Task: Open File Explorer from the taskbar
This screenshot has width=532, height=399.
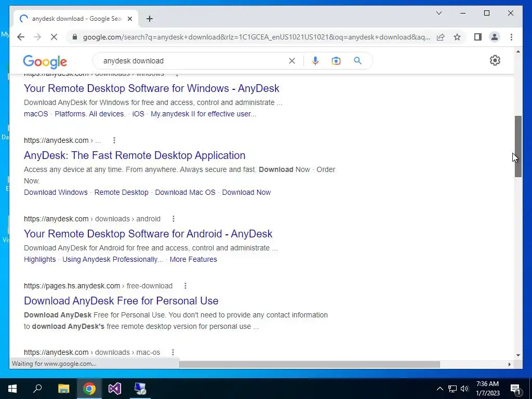Action: coord(63,389)
